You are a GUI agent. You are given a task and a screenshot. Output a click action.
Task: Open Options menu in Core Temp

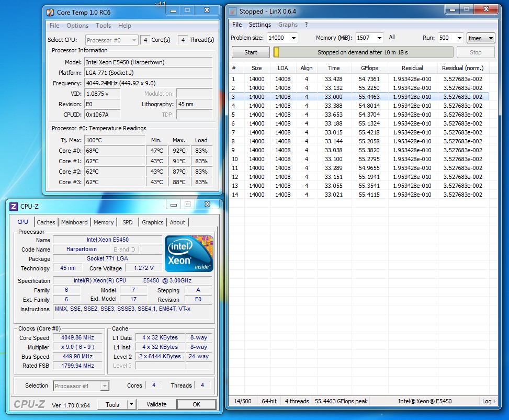click(77, 25)
